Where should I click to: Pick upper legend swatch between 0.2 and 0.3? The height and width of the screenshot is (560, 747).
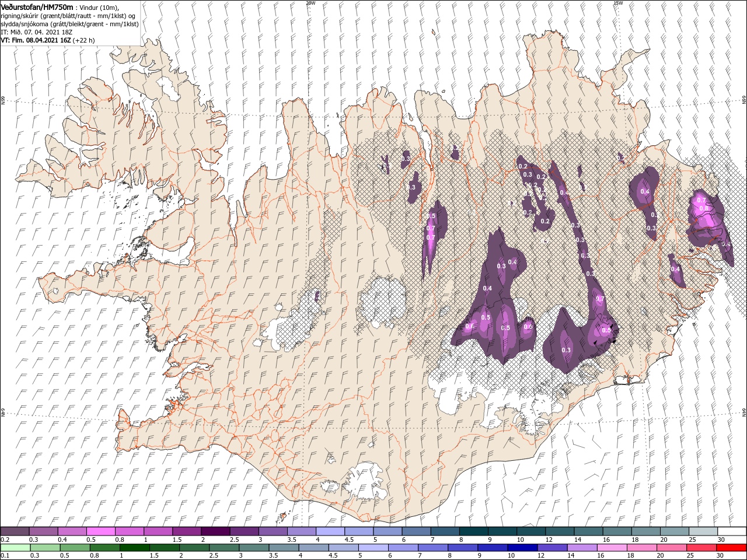coord(15,531)
